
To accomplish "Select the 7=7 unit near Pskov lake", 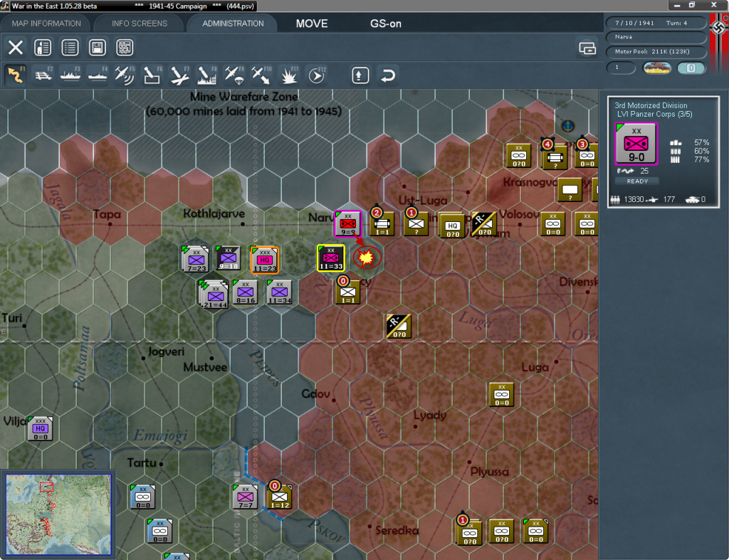I will pos(245,497).
